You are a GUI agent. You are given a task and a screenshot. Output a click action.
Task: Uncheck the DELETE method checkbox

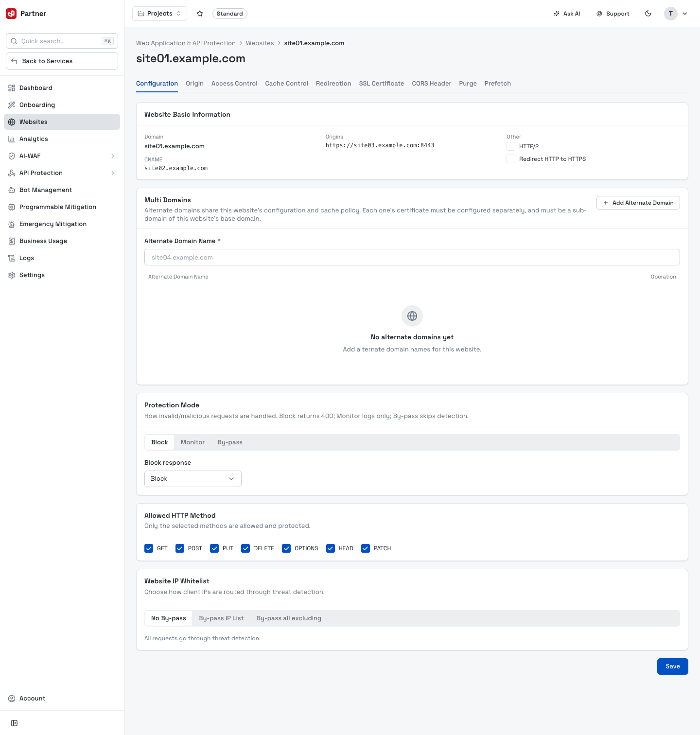245,548
